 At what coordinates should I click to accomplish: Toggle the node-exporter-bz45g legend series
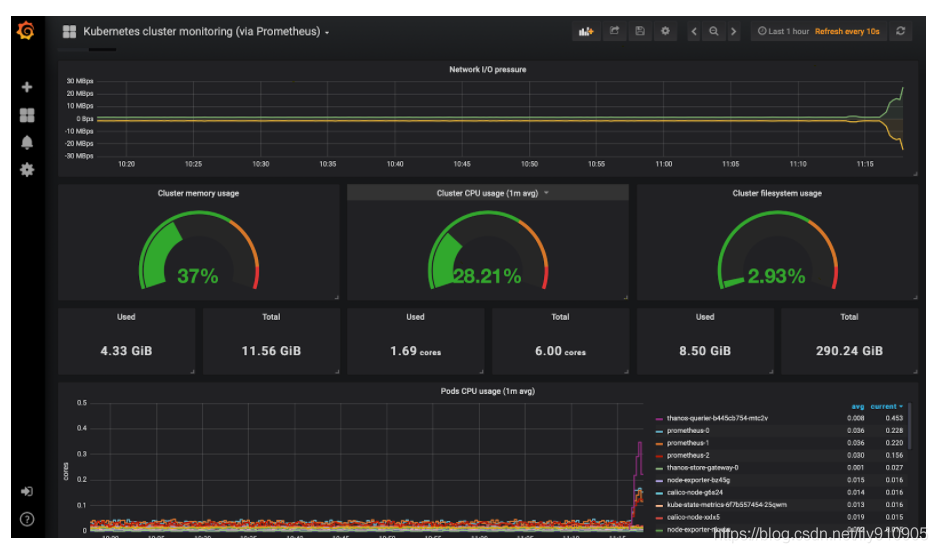click(x=699, y=480)
